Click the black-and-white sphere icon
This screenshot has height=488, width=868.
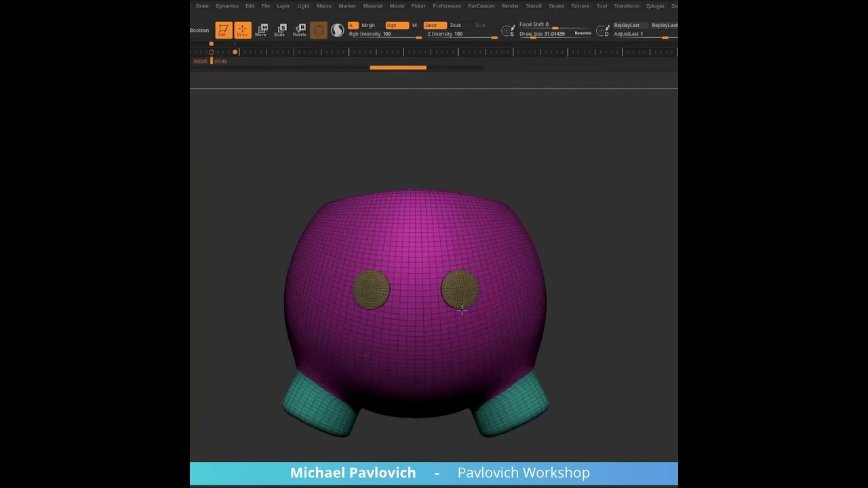click(337, 30)
